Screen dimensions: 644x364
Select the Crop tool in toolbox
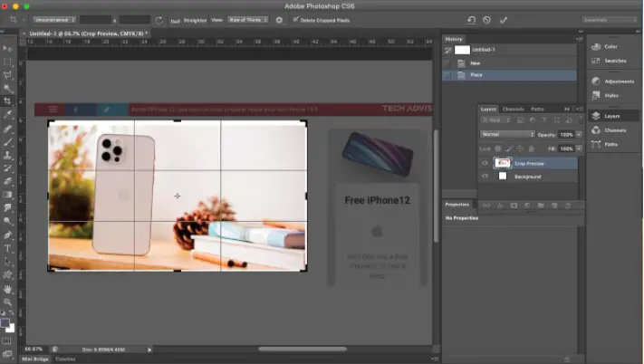pyautogui.click(x=7, y=101)
